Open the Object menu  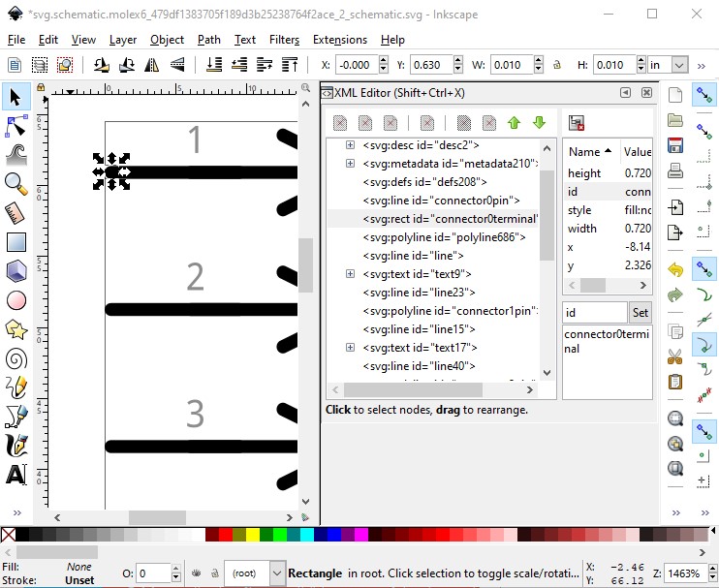[x=167, y=40]
